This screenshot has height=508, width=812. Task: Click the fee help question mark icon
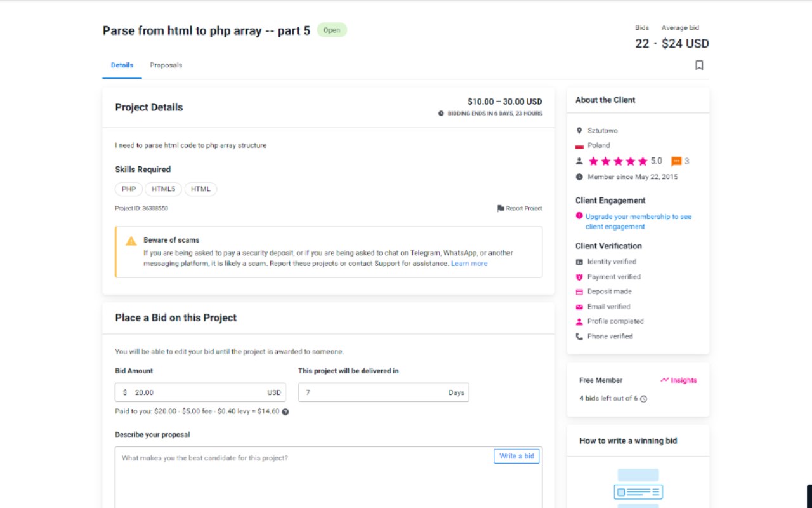pyautogui.click(x=285, y=411)
